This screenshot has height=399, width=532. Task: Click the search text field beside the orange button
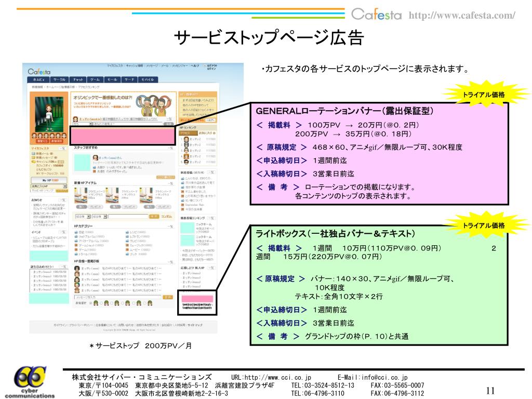[x=129, y=217]
